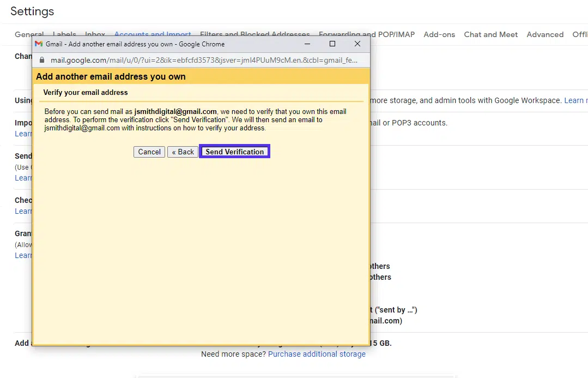Click the Cancel button in the dialog
The width and height of the screenshot is (588, 378).
149,152
